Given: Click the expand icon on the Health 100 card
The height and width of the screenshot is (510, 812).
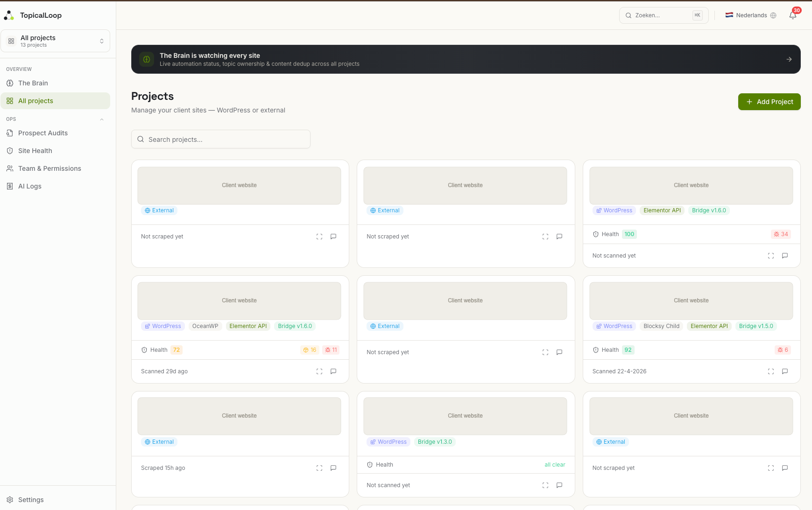Looking at the screenshot, I should [771, 256].
